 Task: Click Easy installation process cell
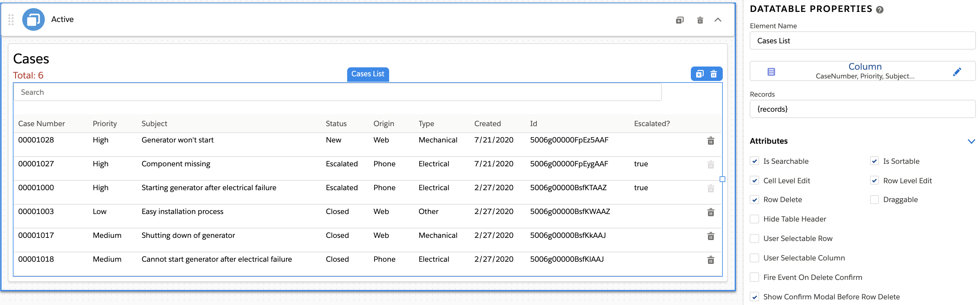click(x=182, y=211)
